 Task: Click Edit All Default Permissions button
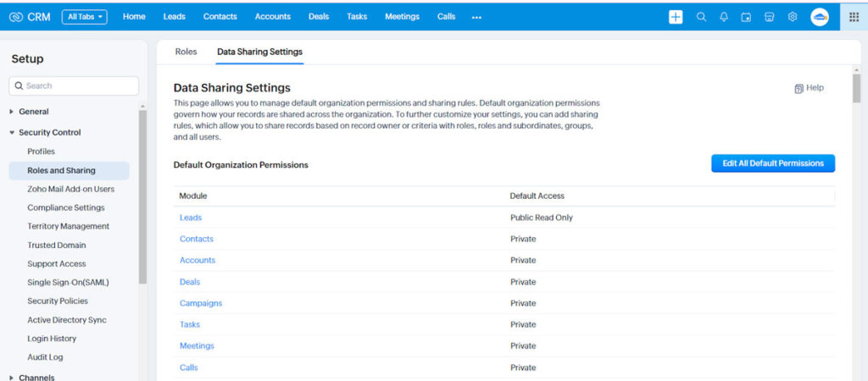pos(772,163)
